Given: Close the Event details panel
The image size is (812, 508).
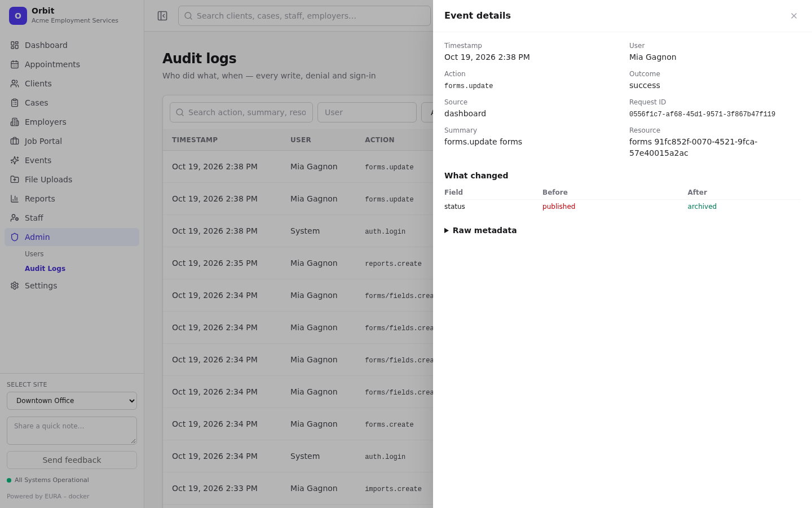Looking at the screenshot, I should pos(793,16).
